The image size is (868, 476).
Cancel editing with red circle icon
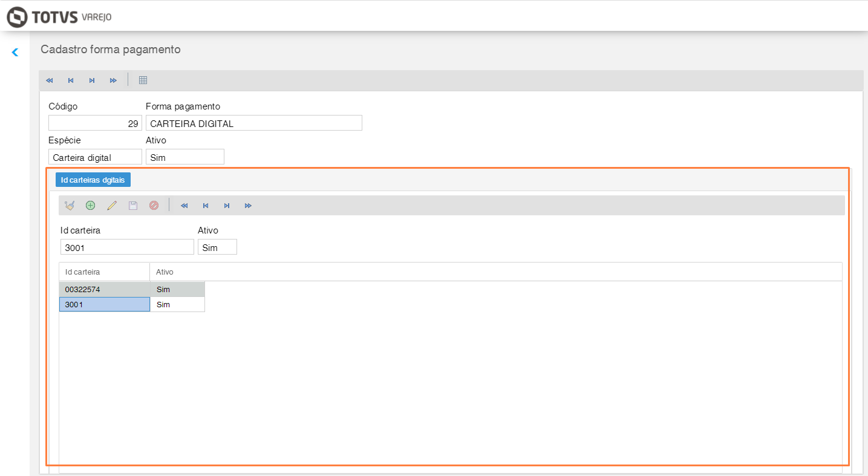(154, 206)
